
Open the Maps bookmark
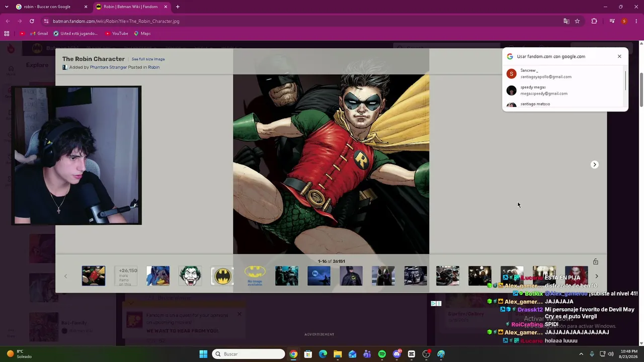(142, 34)
